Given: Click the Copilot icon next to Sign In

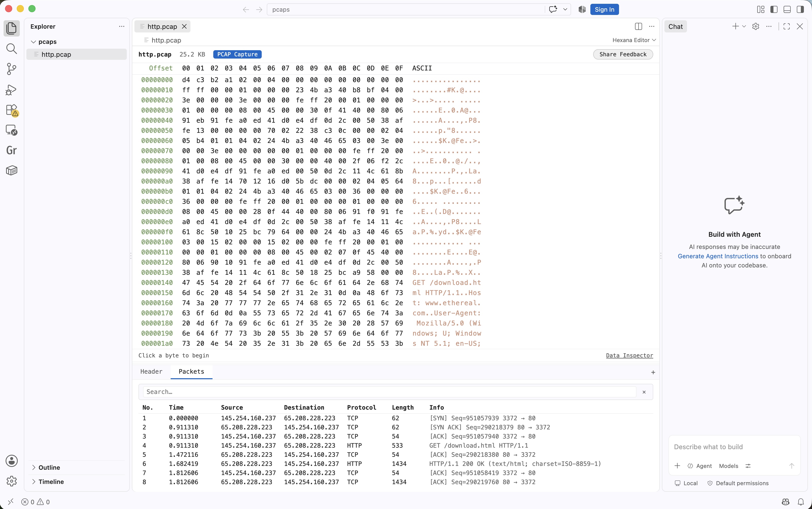Looking at the screenshot, I should (x=582, y=9).
